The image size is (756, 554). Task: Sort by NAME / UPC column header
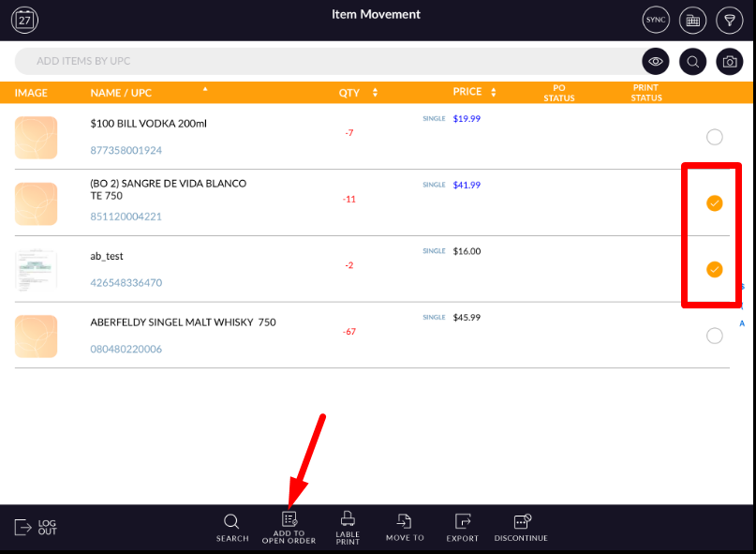121,93
